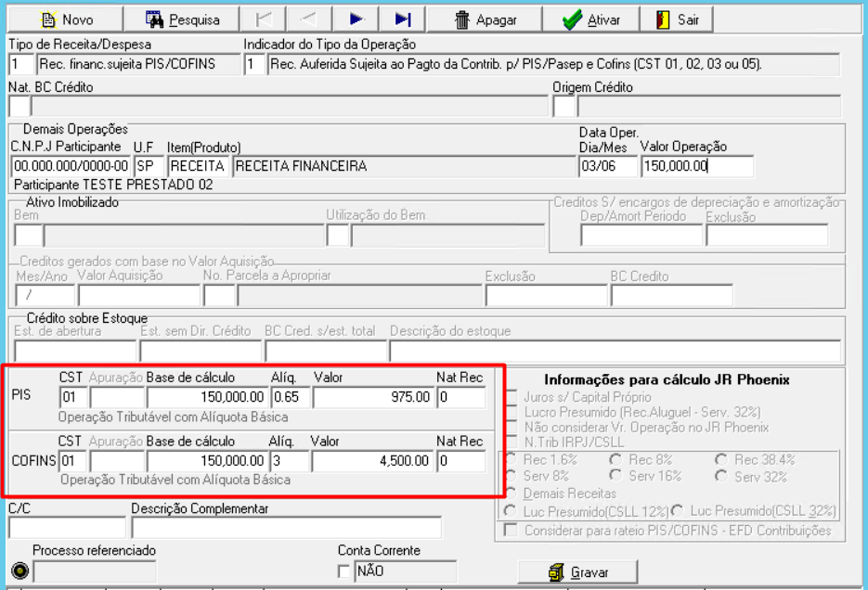Click Valor Aquisição field
The height and width of the screenshot is (590, 868).
tap(139, 295)
